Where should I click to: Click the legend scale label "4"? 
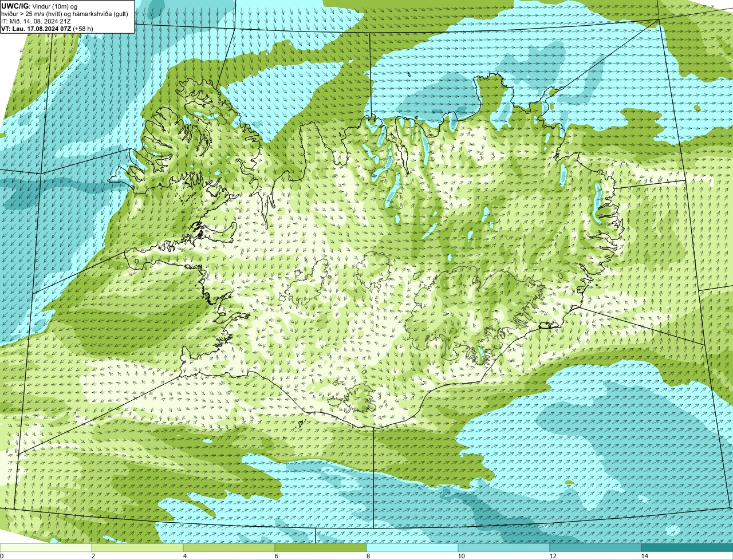click(184, 556)
